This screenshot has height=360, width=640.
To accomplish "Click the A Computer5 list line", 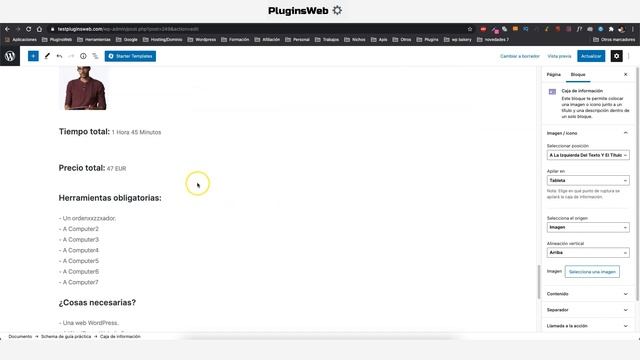I will pos(79,261).
